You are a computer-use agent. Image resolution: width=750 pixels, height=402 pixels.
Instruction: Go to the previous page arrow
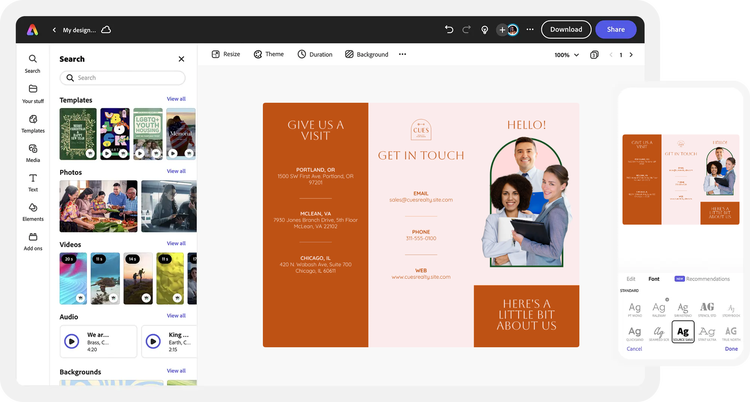pos(611,55)
